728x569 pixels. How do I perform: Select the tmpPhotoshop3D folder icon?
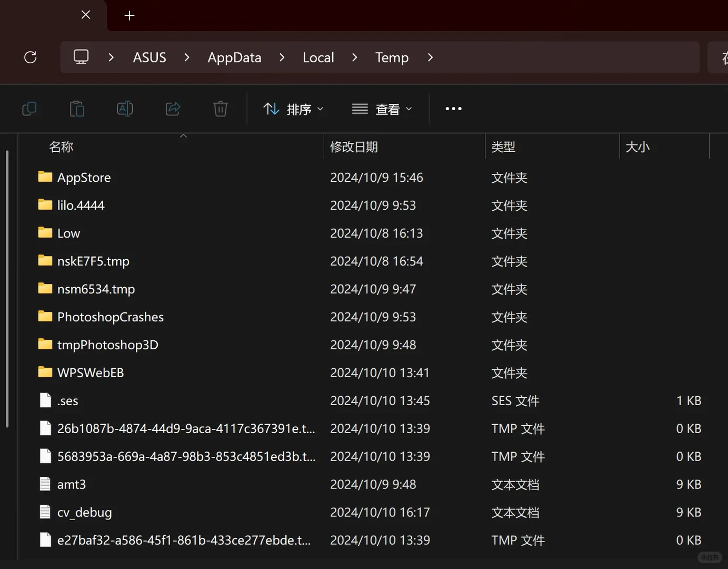[45, 344]
